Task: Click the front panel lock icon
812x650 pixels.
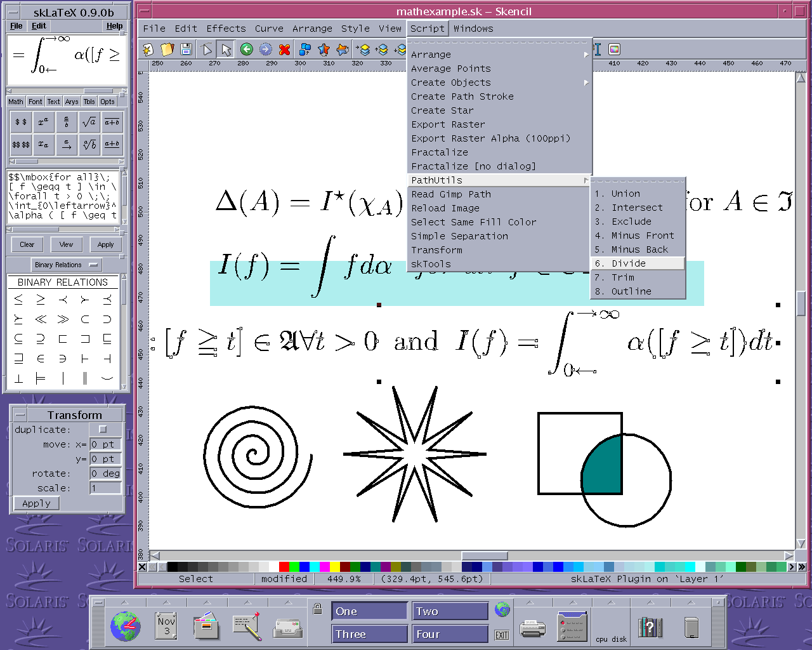Action: pyautogui.click(x=318, y=609)
